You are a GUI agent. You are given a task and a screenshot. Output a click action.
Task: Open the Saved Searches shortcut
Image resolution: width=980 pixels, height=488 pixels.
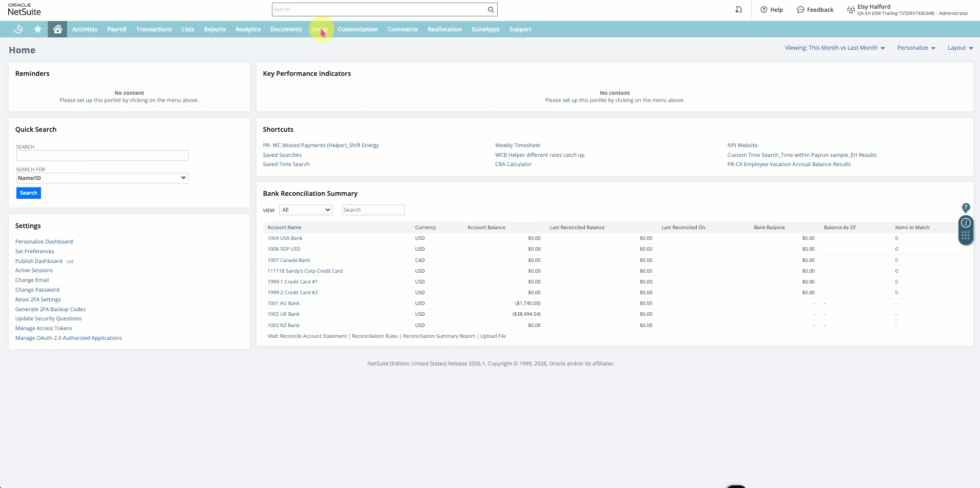[x=282, y=155]
